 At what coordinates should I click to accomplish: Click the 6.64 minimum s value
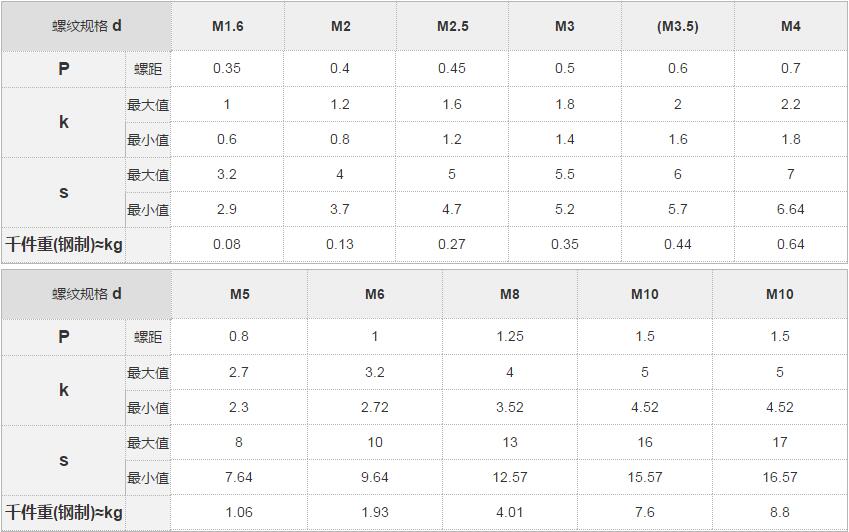click(x=791, y=209)
